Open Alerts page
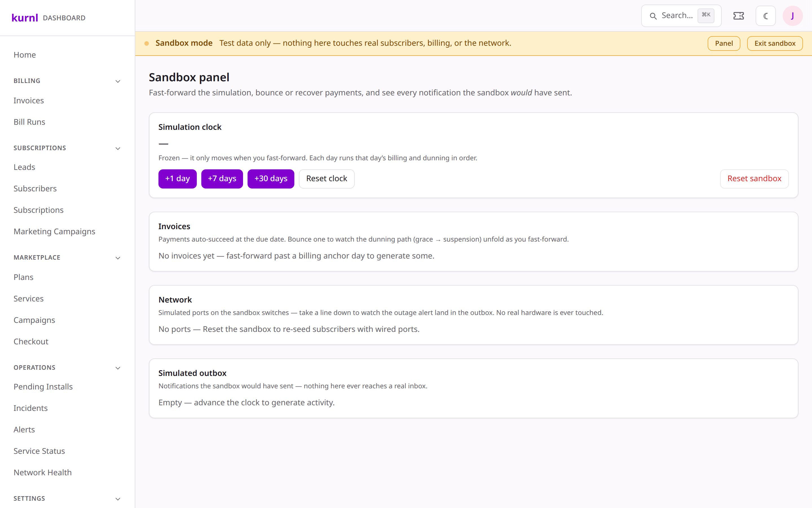 24,430
